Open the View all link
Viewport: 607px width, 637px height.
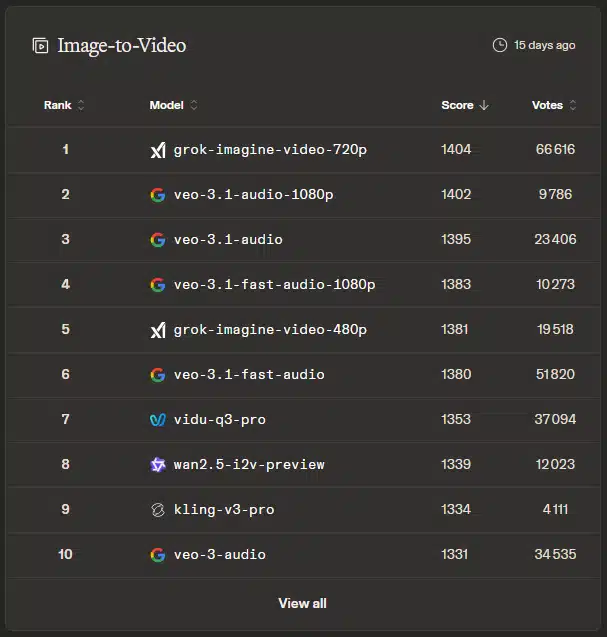point(302,603)
